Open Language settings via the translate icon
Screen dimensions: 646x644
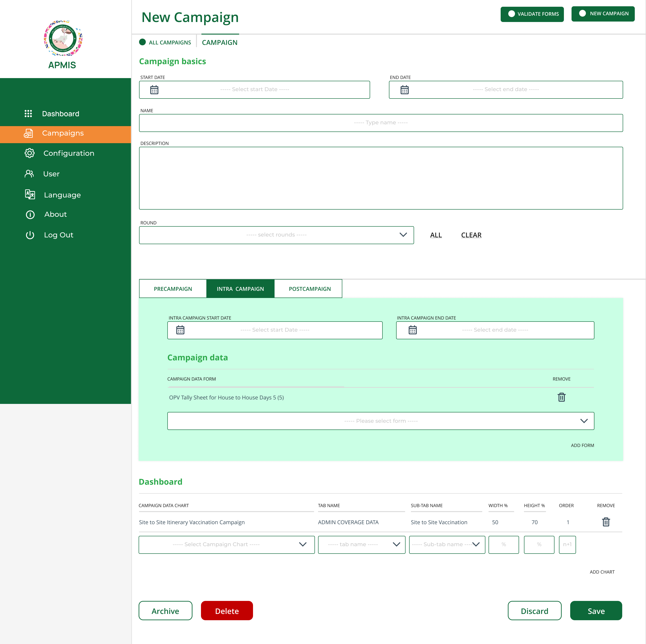click(x=30, y=194)
